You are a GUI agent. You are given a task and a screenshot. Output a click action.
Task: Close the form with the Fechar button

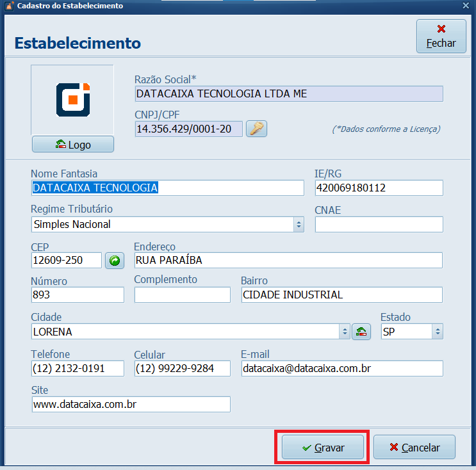click(x=441, y=36)
